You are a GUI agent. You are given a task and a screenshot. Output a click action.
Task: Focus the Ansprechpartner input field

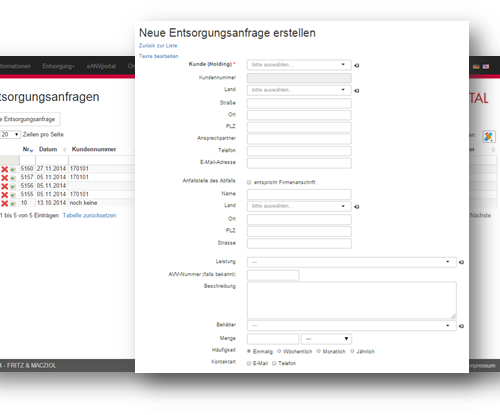tap(299, 139)
